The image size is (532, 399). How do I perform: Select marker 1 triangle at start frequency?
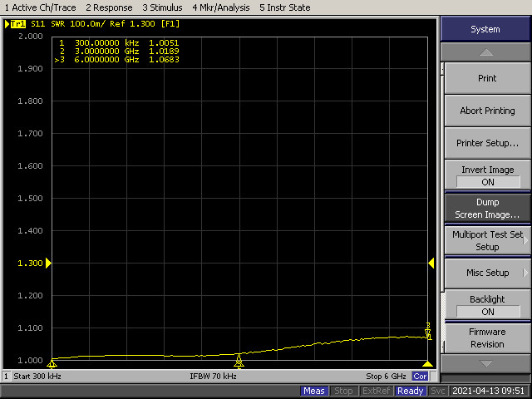coord(52,364)
